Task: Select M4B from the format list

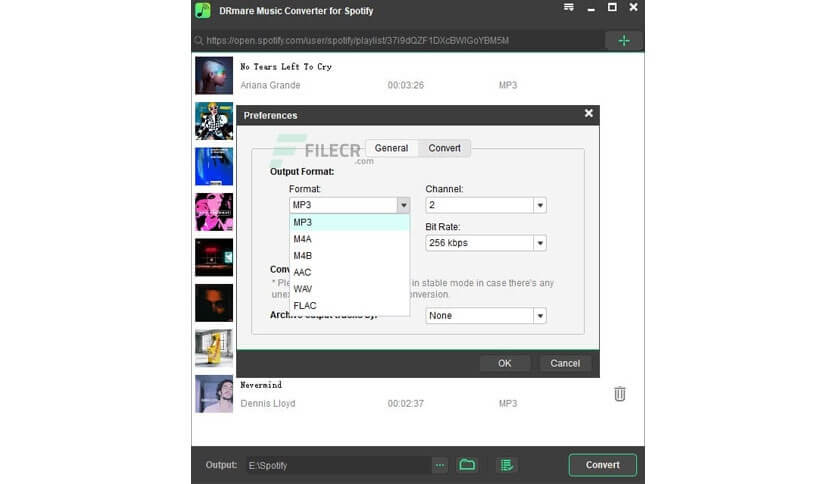Action: click(x=349, y=255)
